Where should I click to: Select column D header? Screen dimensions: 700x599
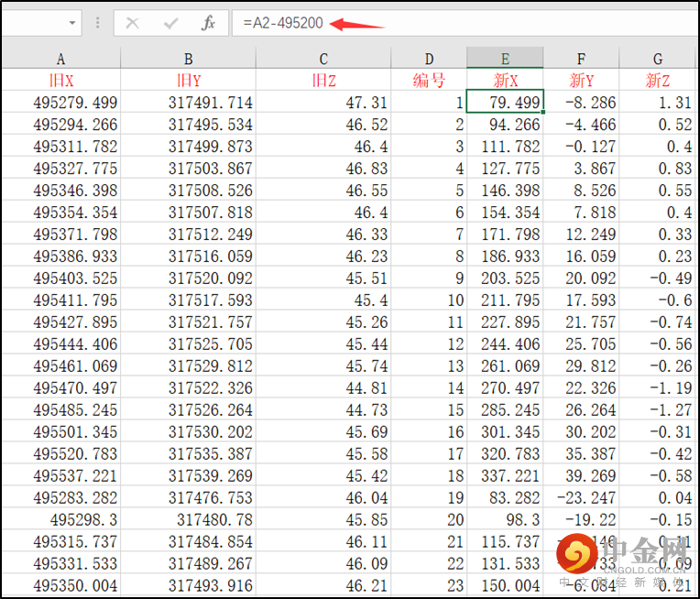point(429,59)
